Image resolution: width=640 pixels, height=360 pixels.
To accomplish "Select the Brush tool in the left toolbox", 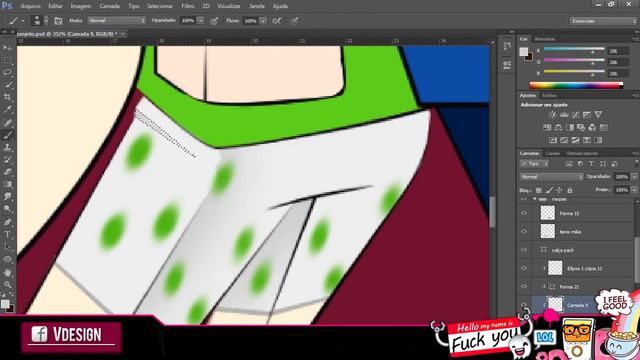I will 7,135.
